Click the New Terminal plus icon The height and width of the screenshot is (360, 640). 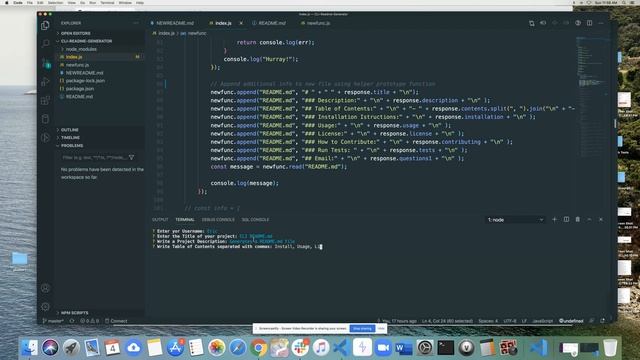[x=554, y=220]
